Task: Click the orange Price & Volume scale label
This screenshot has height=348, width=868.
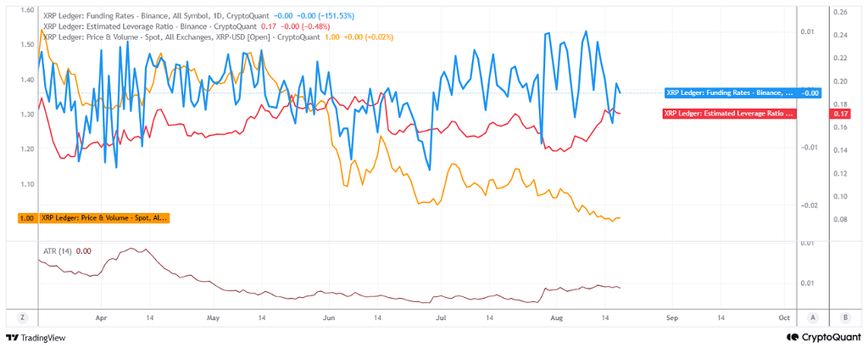Action: pyautogui.click(x=104, y=218)
